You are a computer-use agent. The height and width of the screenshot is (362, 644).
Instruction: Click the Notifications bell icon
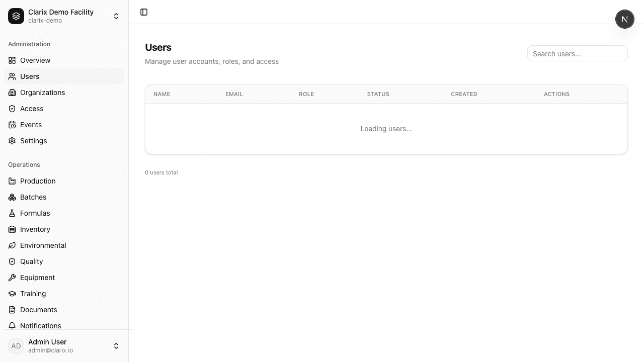click(12, 326)
